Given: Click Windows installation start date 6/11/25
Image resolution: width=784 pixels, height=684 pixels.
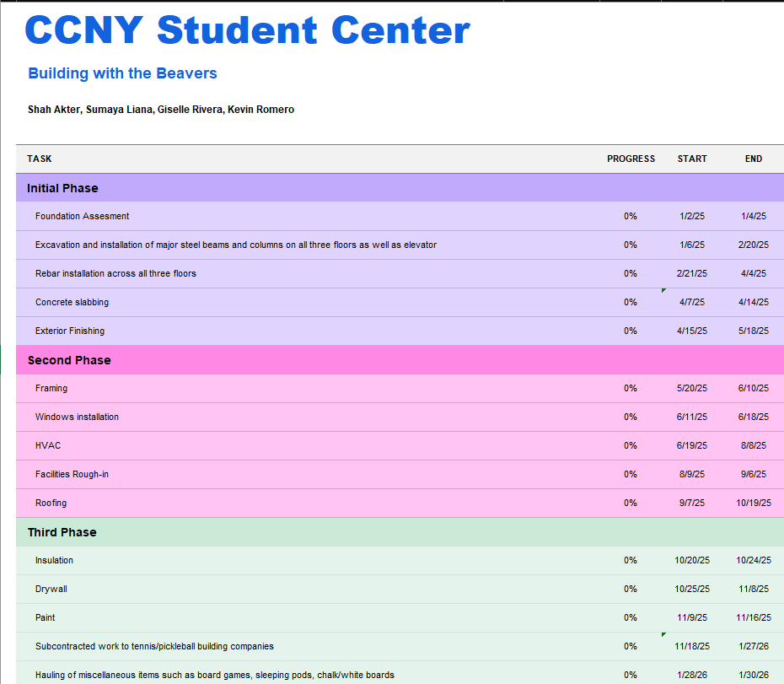Looking at the screenshot, I should click(x=692, y=417).
